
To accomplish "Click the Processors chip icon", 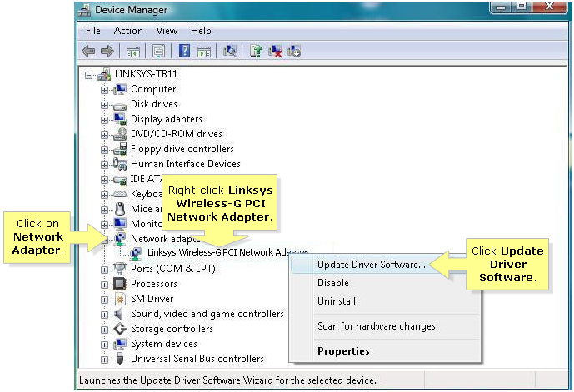I will [120, 284].
